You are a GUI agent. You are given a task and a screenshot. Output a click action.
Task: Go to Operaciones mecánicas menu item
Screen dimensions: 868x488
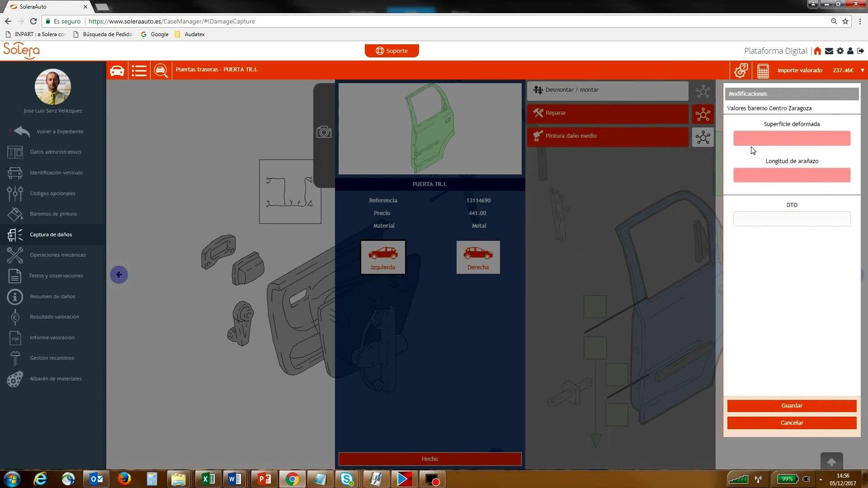[x=57, y=255]
